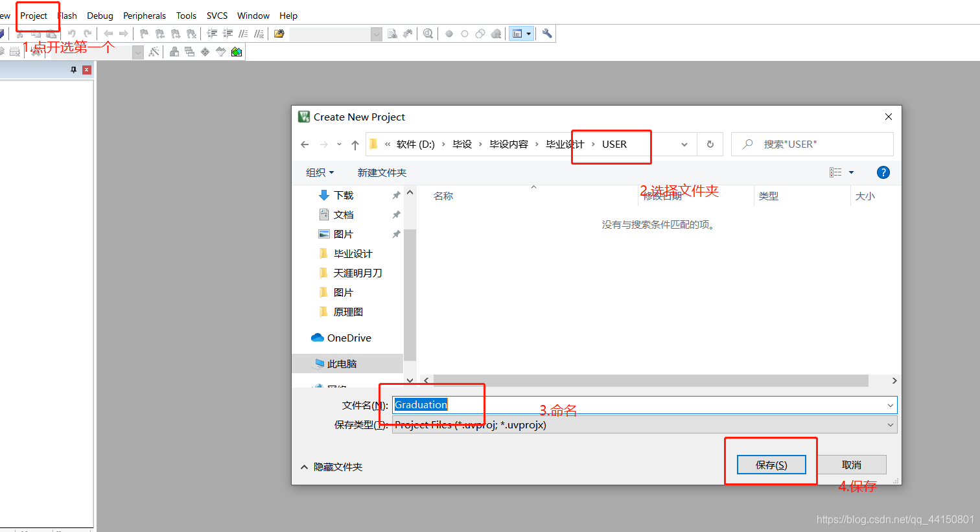The width and height of the screenshot is (980, 532).
Task: Click 软件 (D:) in the address path
Action: [415, 145]
